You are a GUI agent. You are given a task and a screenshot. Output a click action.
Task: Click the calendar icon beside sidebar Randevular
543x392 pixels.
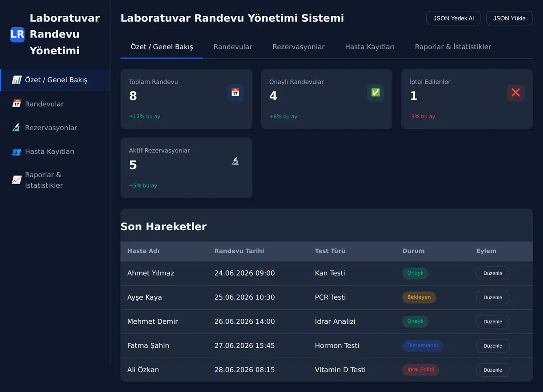[x=17, y=104]
